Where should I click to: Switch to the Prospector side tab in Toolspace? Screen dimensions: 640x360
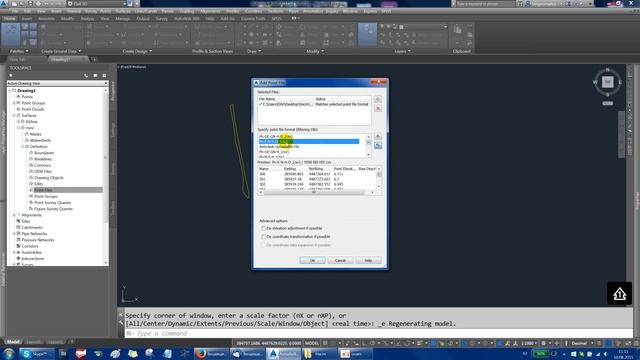[x=113, y=91]
